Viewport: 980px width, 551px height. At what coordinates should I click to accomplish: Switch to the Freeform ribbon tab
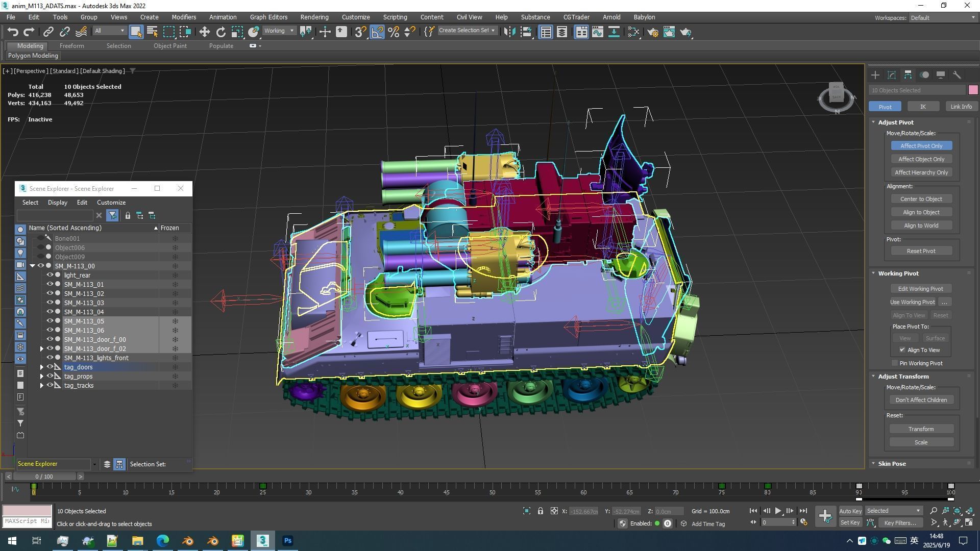[71, 46]
